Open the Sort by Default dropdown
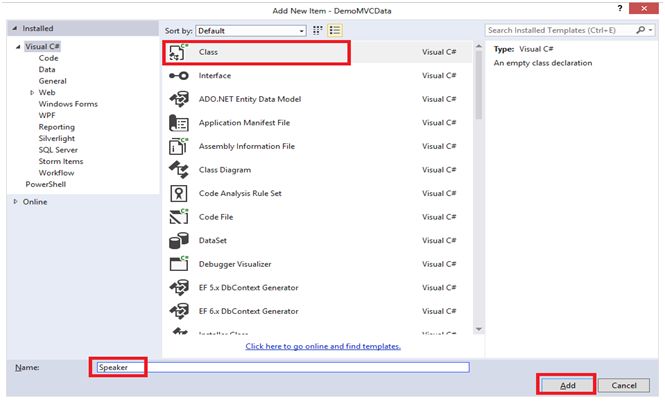Image resolution: width=665 pixels, height=401 pixels. 251,31
